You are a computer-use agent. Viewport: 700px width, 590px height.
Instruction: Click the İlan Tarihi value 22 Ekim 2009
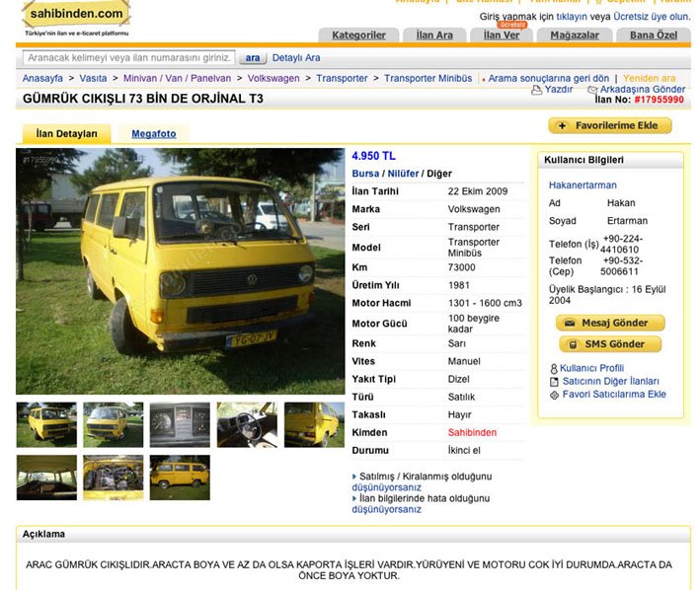coord(478,191)
